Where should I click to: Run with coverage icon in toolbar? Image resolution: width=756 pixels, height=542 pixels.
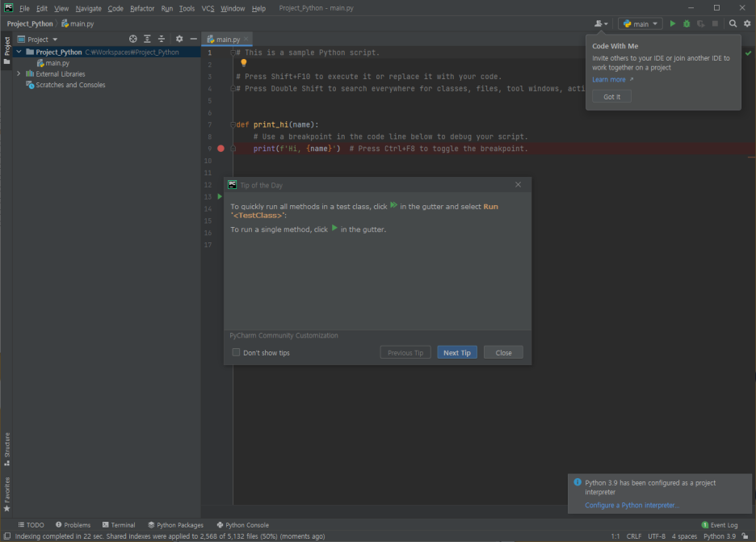pyautogui.click(x=700, y=23)
